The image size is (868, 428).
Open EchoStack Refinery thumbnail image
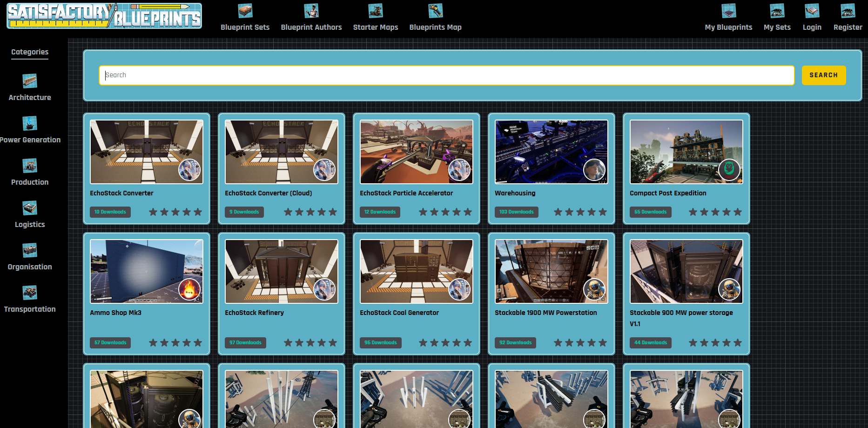[282, 271]
